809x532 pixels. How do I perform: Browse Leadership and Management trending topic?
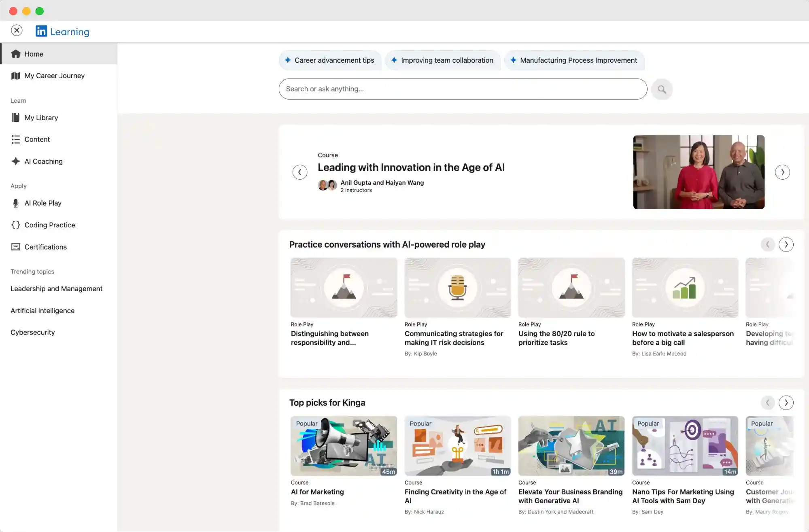click(x=56, y=289)
